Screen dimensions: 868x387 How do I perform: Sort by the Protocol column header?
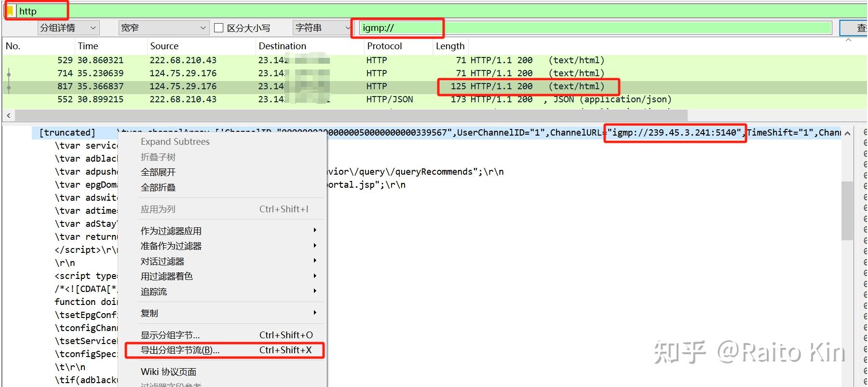pos(398,46)
